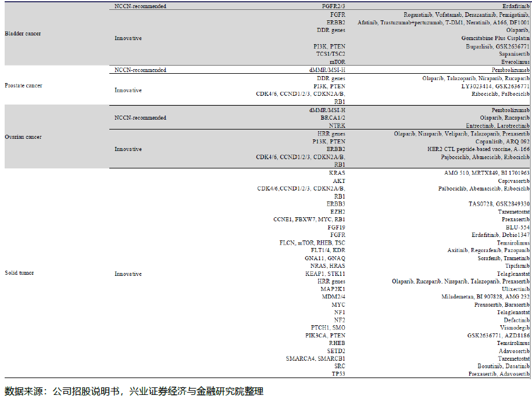Select the "MDM2/4" gene cell
Viewport: 532px width, 399px height.
(334, 297)
